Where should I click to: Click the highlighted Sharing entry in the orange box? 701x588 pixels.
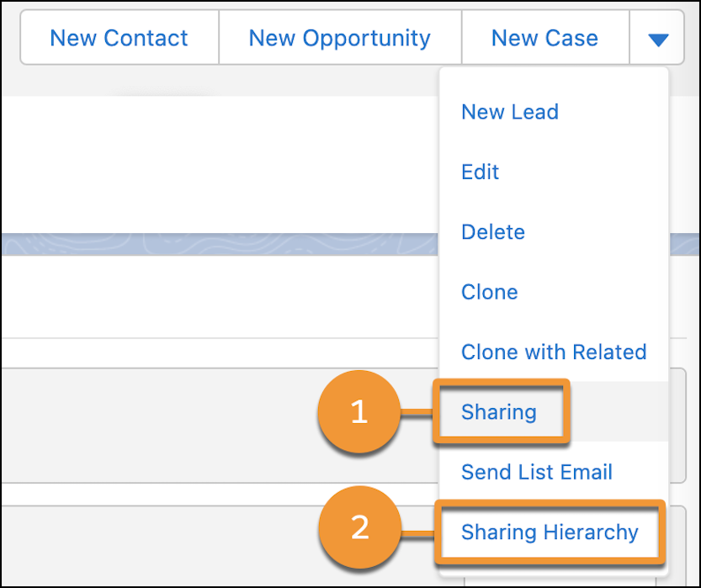(499, 412)
